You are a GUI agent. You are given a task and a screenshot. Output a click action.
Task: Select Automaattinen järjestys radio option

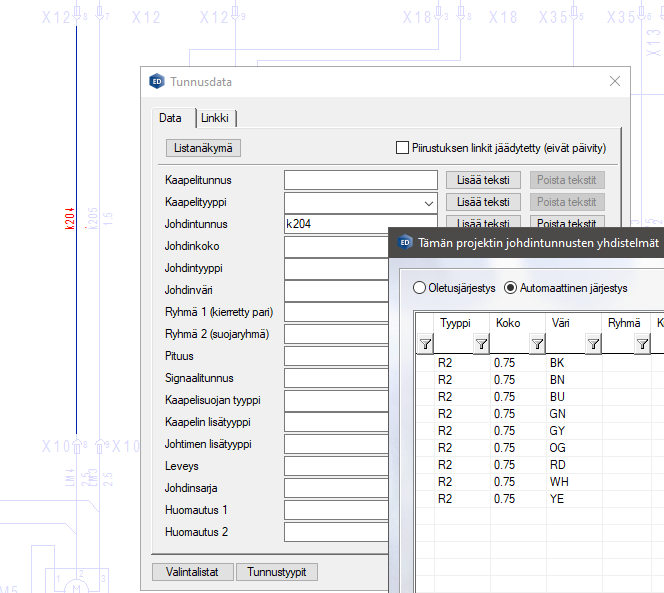click(511, 288)
